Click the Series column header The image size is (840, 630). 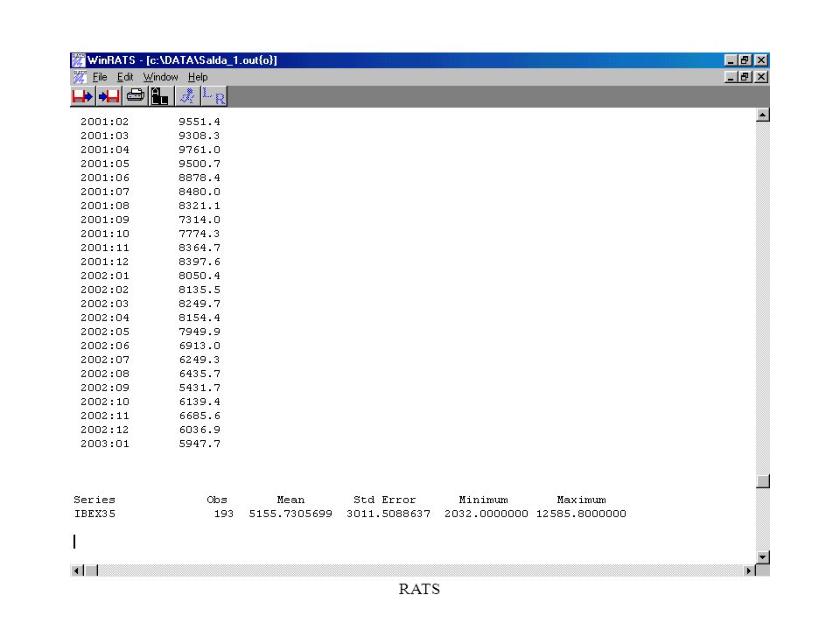click(x=94, y=500)
